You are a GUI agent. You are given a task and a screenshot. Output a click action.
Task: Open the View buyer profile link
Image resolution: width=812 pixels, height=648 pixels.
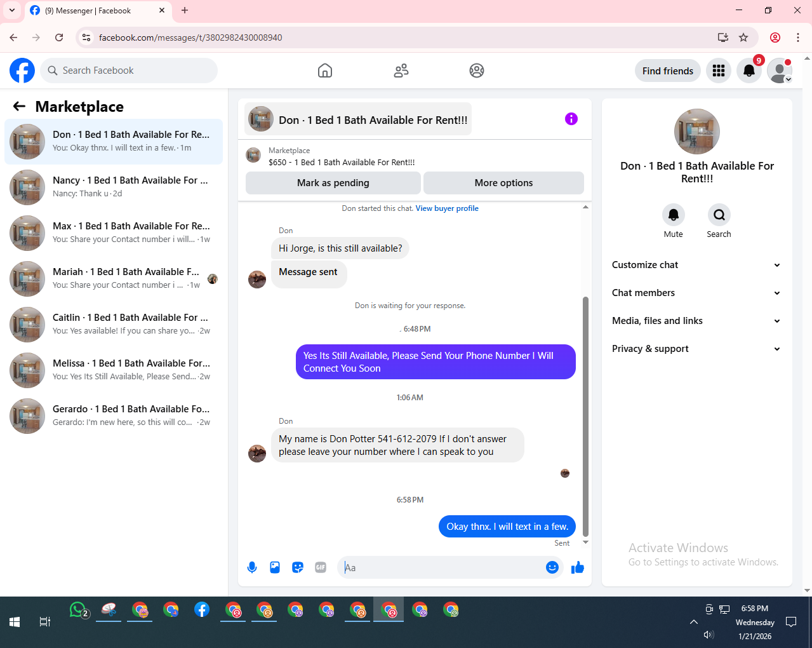pos(447,208)
